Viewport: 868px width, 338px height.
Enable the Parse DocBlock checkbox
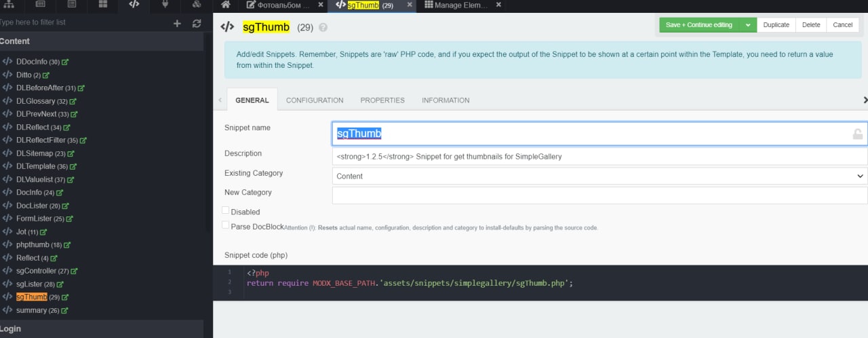226,225
